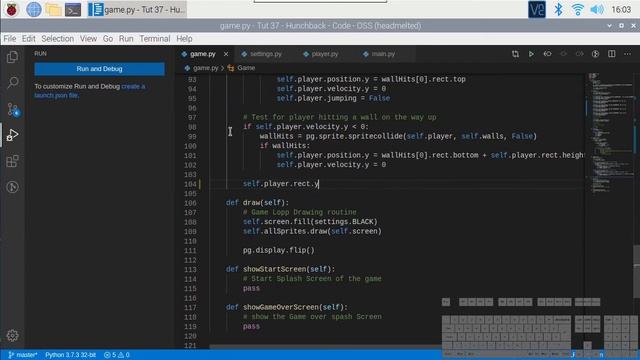
Task: Click the blue Run and Debug button
Action: click(100, 69)
